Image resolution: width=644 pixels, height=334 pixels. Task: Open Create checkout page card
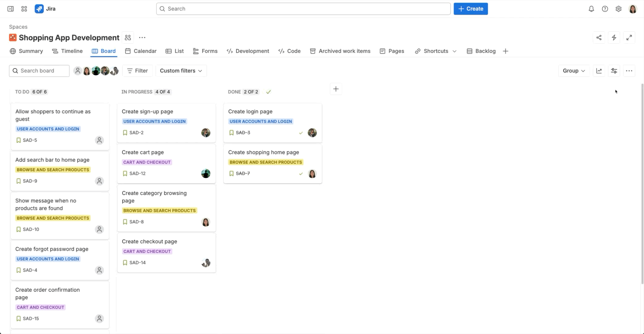(166, 253)
